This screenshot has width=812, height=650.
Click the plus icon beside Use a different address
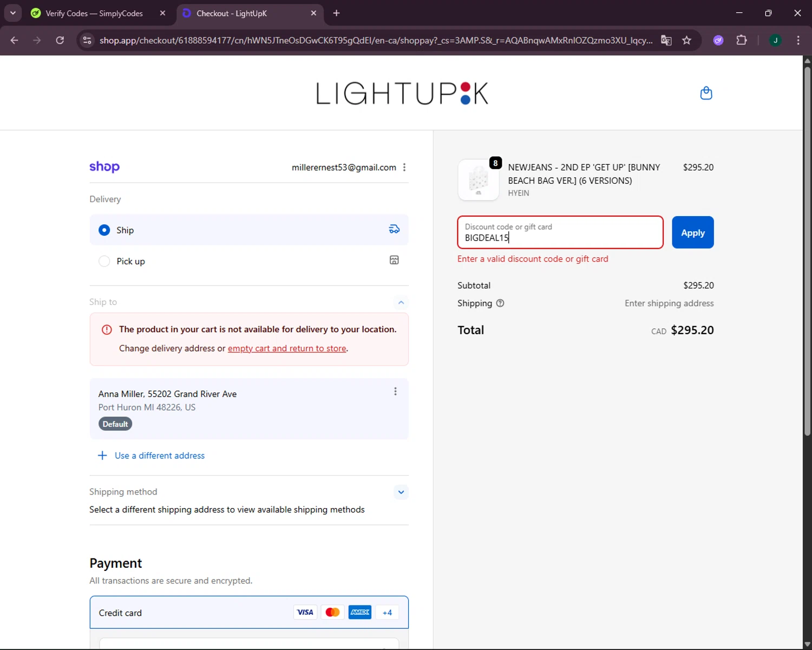coord(102,456)
